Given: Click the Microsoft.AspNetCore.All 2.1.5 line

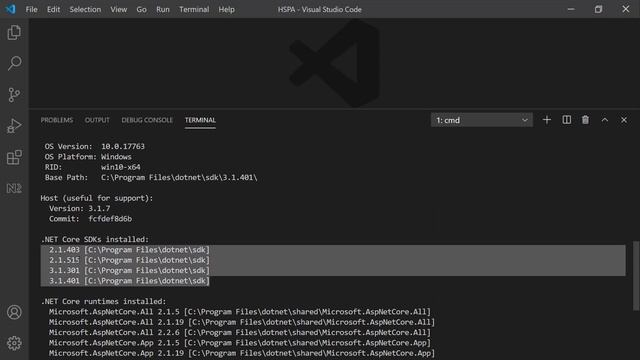Looking at the screenshot, I should pos(240,312).
